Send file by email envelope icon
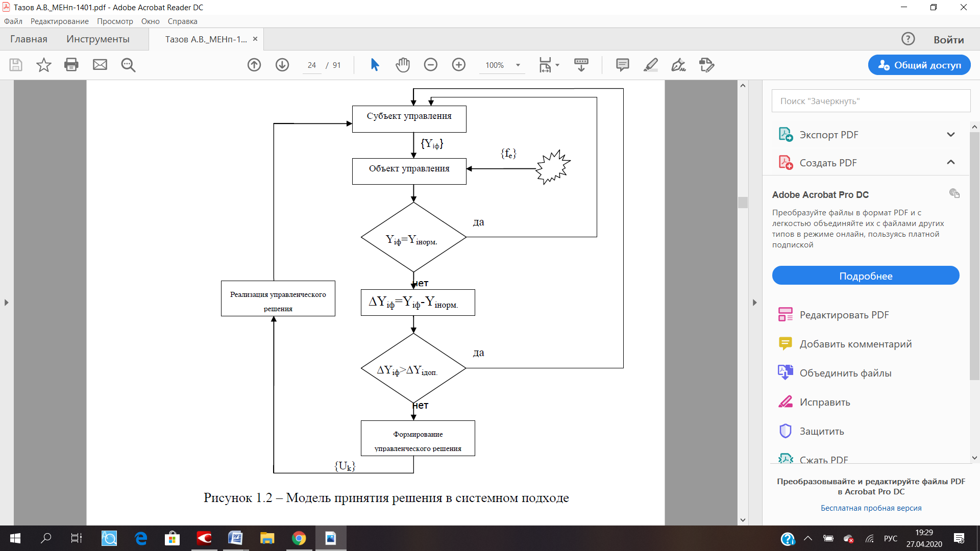Screen dimensions: 980x551 100,65
